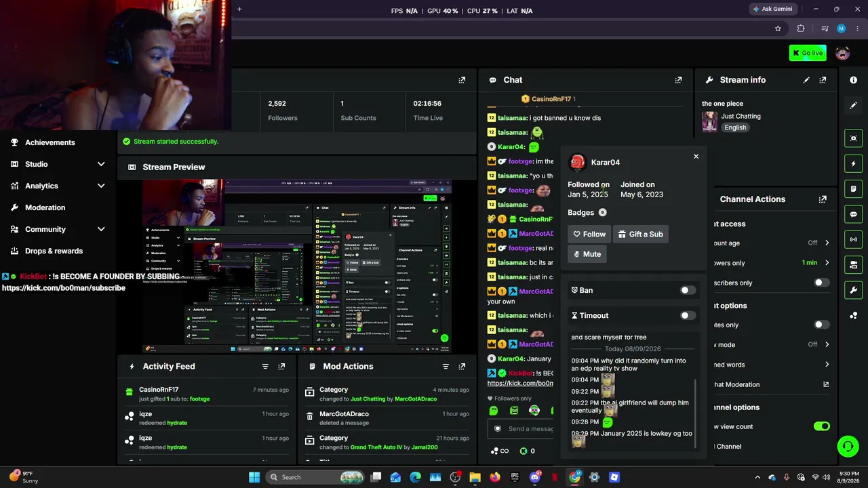Click the Send a message input field
868x488 pixels.
(522, 428)
